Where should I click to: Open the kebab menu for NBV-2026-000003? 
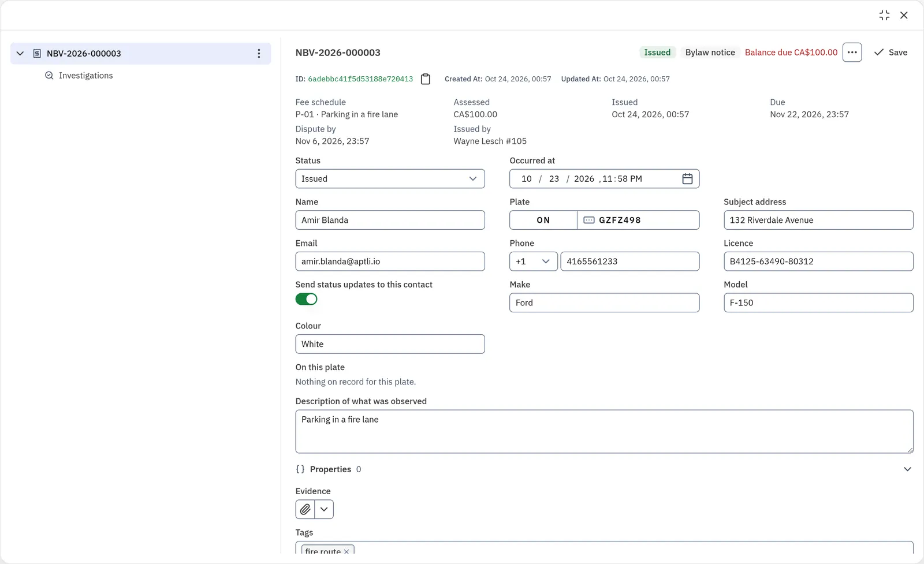259,54
